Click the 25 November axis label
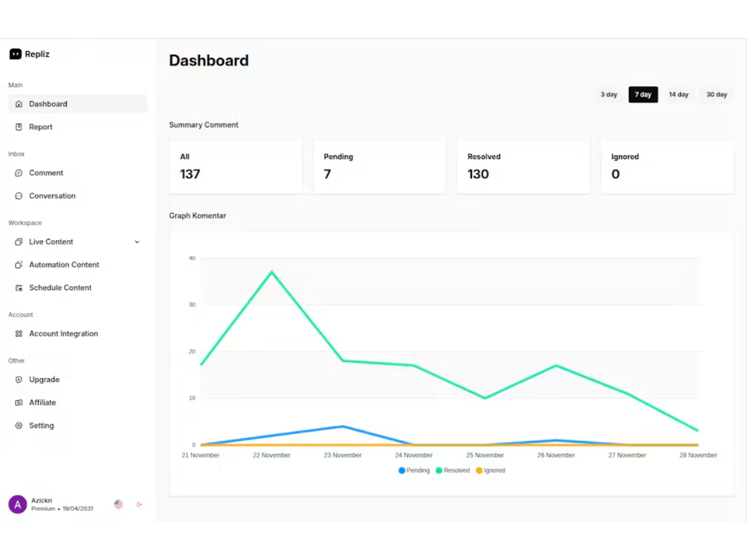747x560 pixels. pos(485,455)
